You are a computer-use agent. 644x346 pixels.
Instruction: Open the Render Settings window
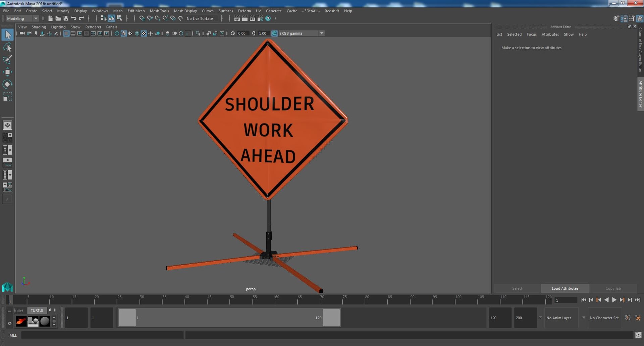coord(260,18)
